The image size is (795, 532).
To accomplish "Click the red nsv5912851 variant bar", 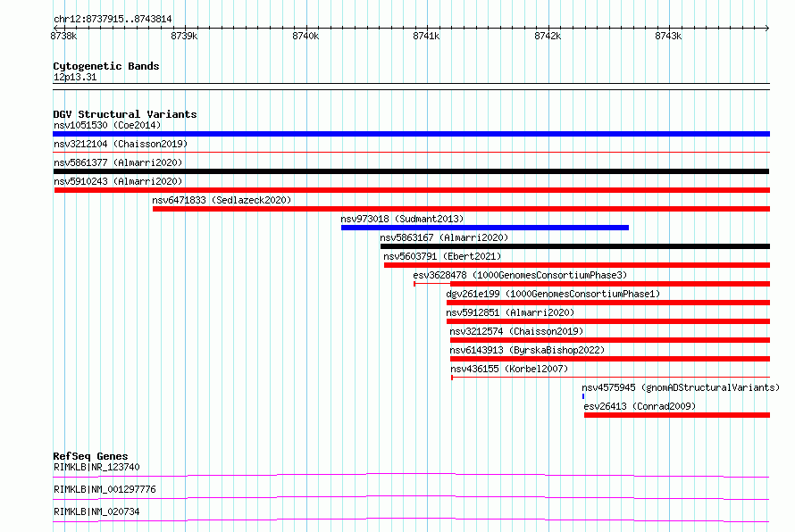I will [608, 321].
